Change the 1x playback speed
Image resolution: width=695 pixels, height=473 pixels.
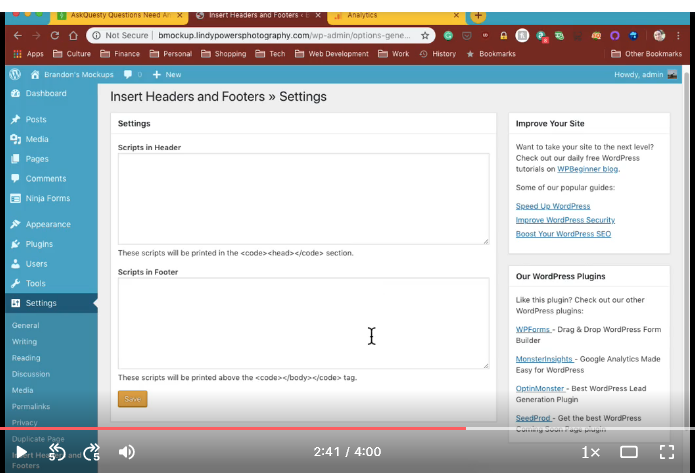tap(590, 452)
